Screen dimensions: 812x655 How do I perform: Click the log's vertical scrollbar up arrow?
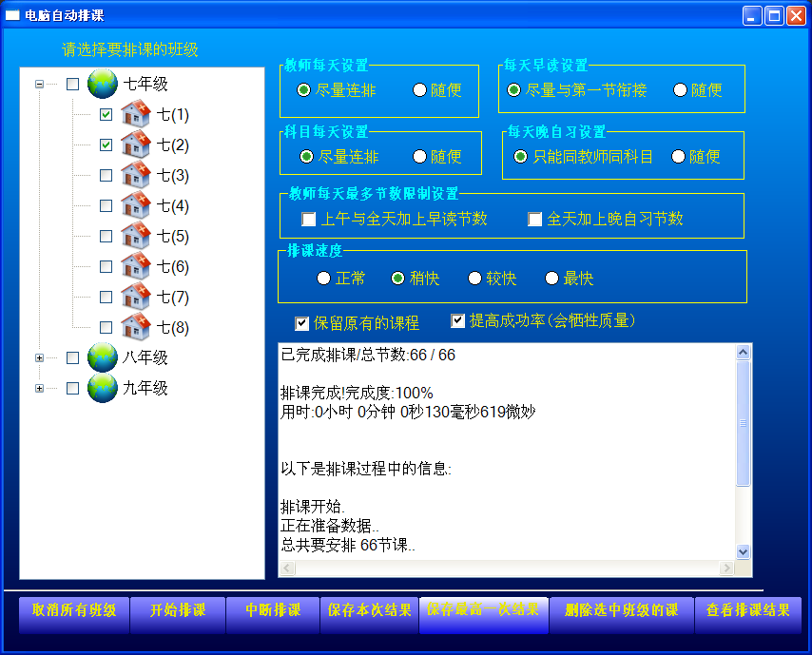point(744,353)
